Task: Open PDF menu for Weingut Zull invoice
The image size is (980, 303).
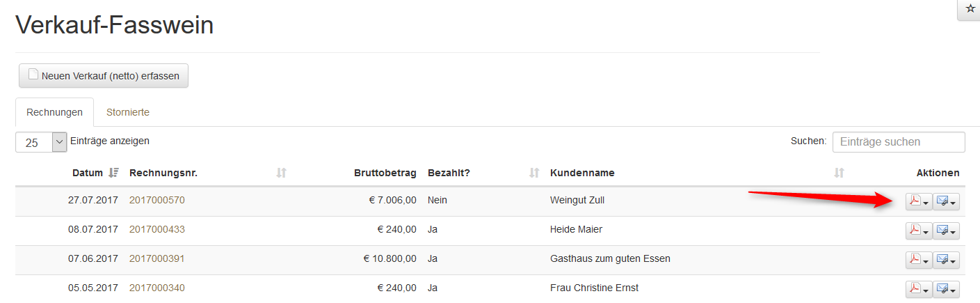Action: 918,201
